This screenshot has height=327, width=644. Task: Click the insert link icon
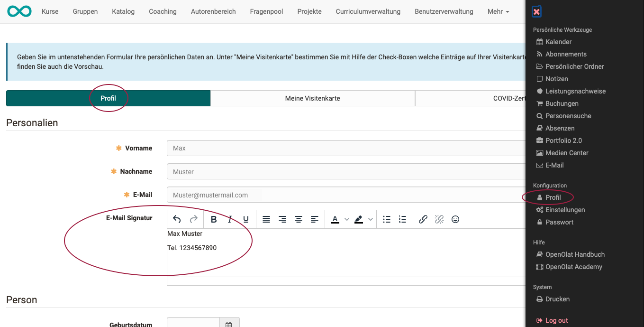tap(423, 219)
